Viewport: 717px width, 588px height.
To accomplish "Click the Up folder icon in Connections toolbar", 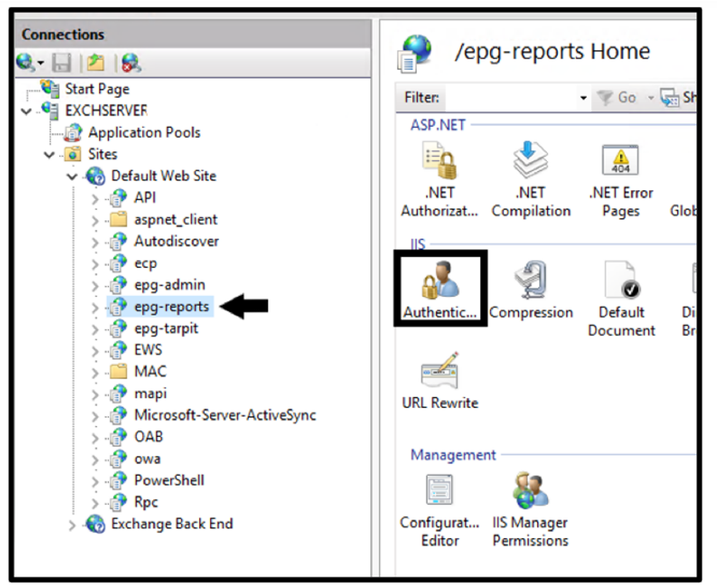I will pyautogui.click(x=95, y=62).
